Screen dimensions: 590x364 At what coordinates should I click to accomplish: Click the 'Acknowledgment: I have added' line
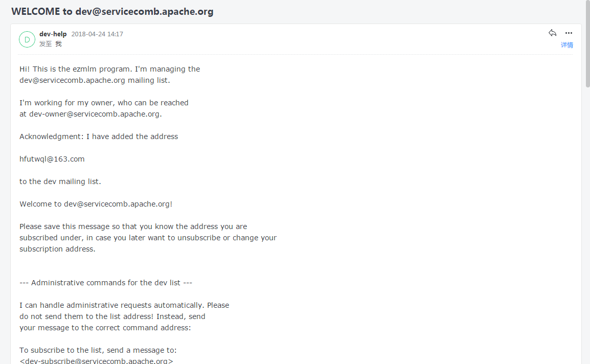click(x=99, y=136)
